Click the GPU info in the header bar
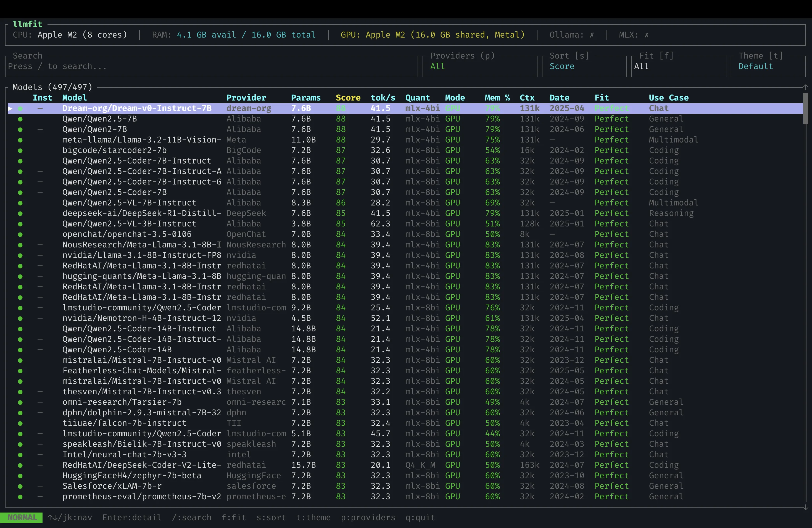The height and width of the screenshot is (528, 812). coord(433,35)
